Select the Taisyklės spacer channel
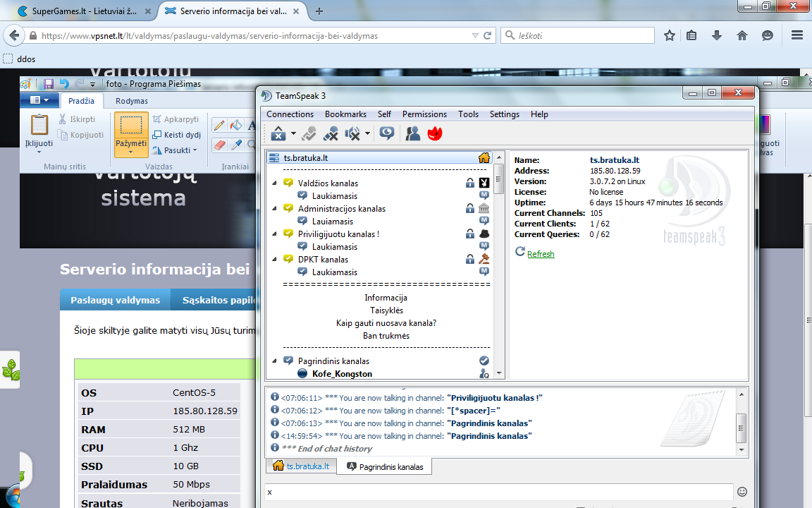The width and height of the screenshot is (812, 508). click(x=386, y=310)
